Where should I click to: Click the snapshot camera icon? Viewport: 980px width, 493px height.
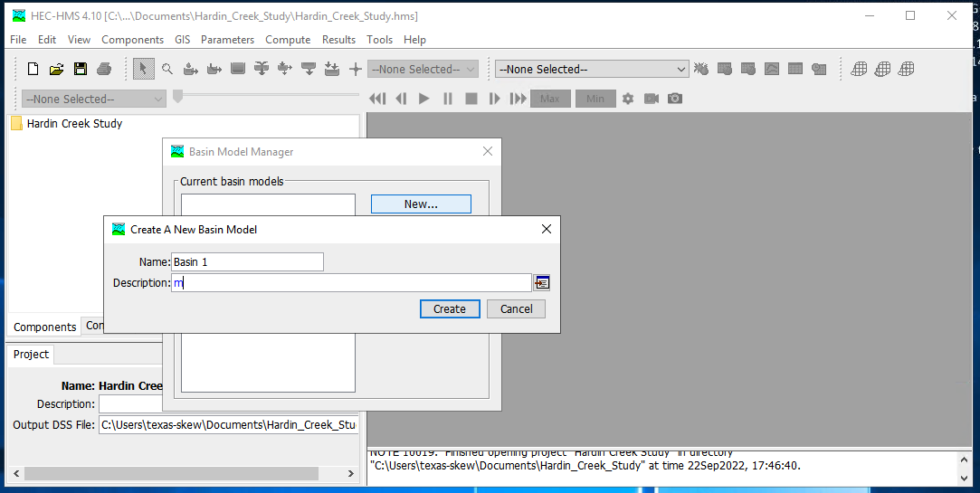click(x=675, y=99)
